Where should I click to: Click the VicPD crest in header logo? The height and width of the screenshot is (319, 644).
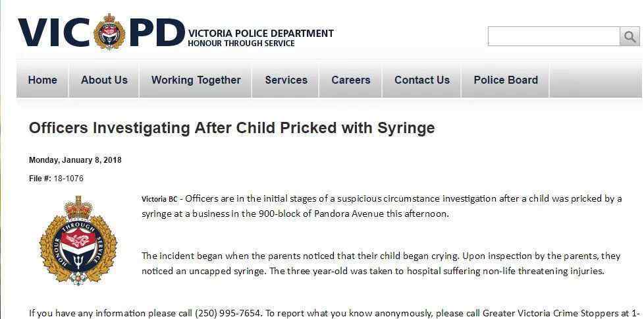[109, 31]
